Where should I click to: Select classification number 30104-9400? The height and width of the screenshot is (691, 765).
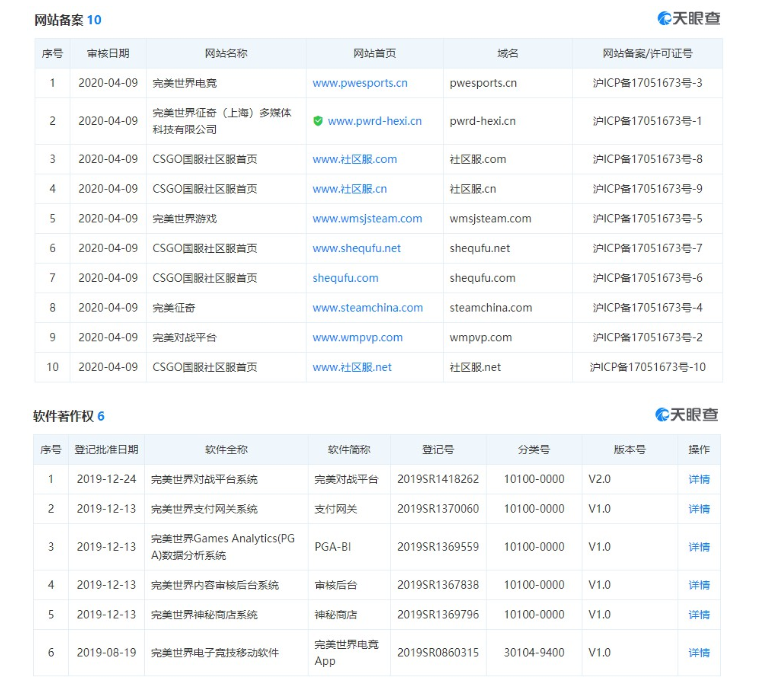[x=534, y=653]
